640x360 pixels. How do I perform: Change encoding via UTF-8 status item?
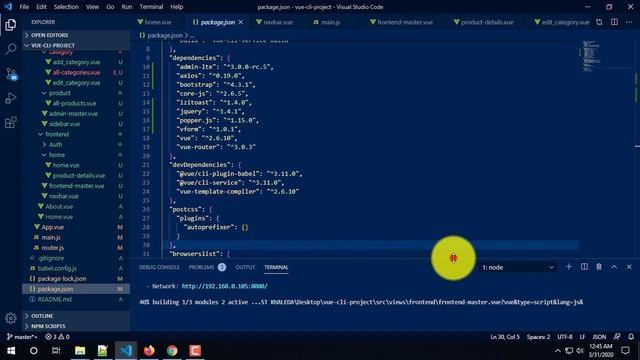pyautogui.click(x=565, y=337)
